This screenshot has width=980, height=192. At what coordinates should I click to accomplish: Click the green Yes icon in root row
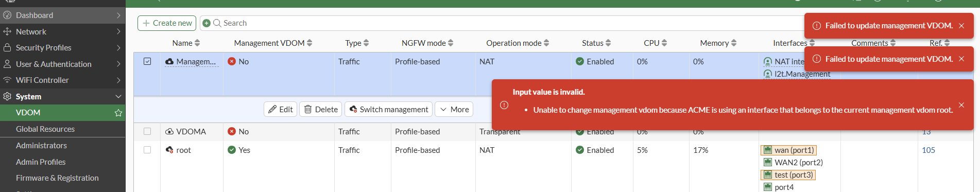coord(232,150)
